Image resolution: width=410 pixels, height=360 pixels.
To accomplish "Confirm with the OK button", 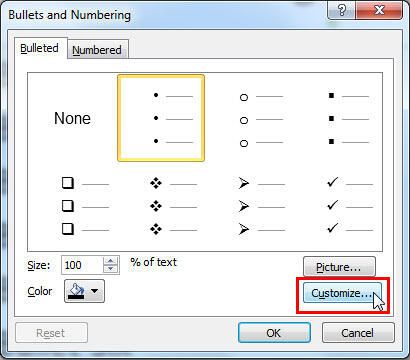I will pyautogui.click(x=274, y=333).
